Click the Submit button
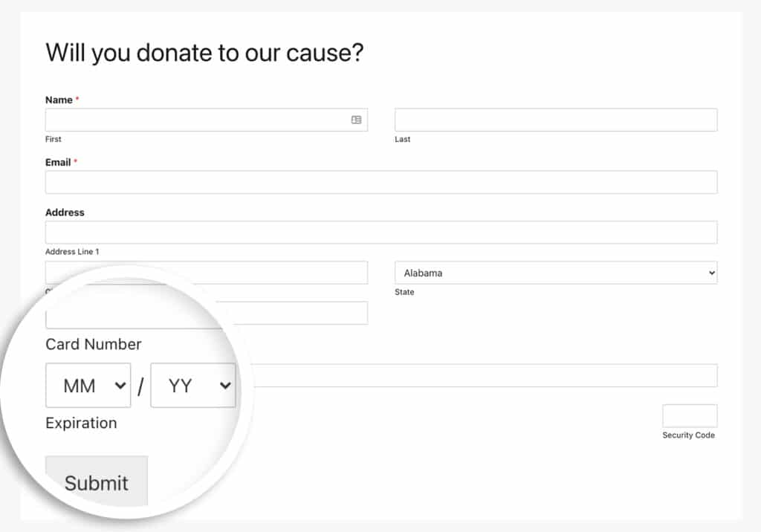The height and width of the screenshot is (532, 761). coord(97,481)
